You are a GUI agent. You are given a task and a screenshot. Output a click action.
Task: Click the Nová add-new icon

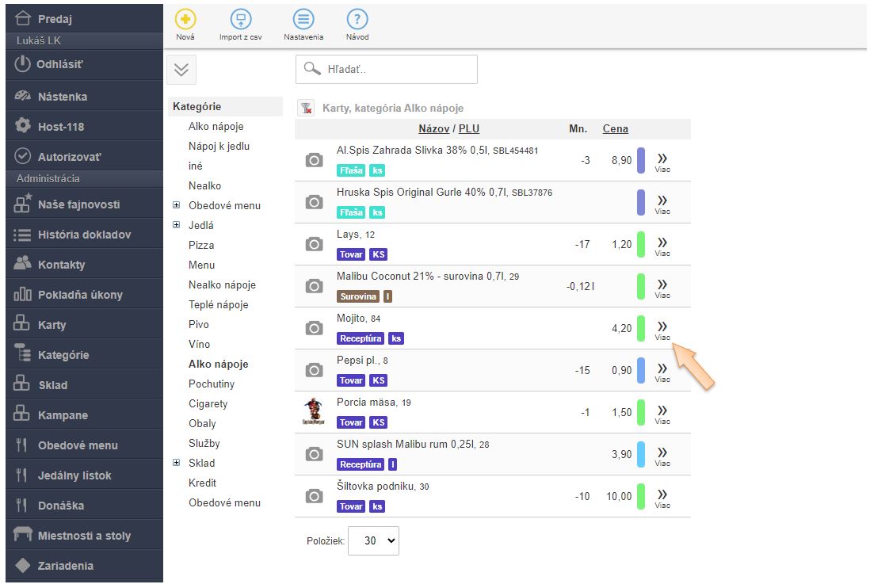pyautogui.click(x=185, y=20)
